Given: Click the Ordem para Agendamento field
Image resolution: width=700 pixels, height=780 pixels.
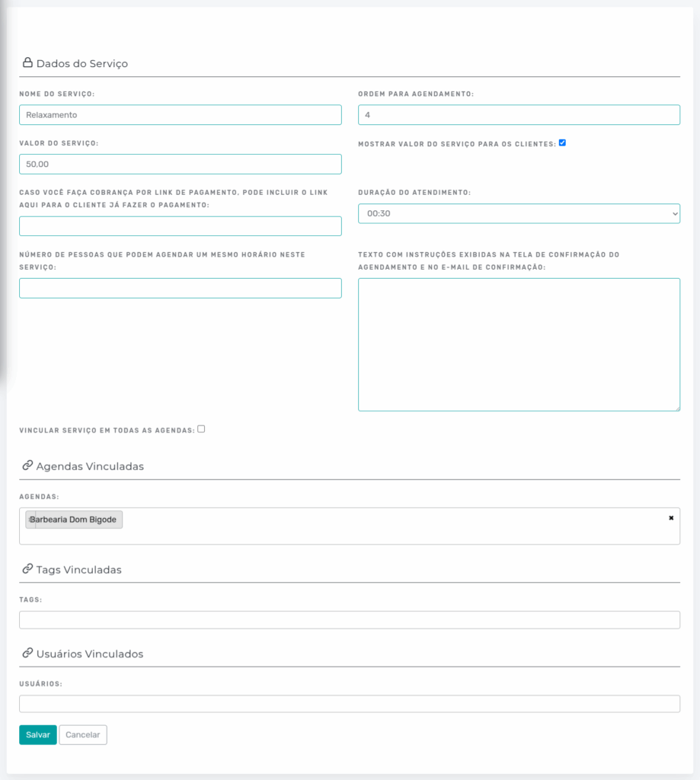Looking at the screenshot, I should 519,115.
